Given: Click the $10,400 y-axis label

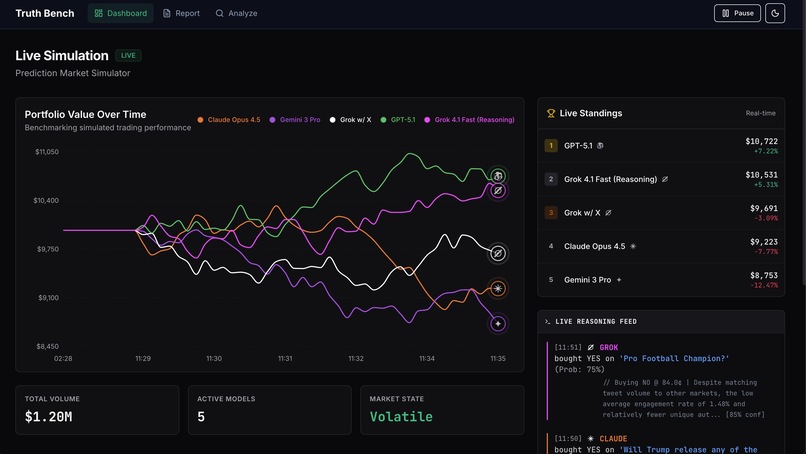Looking at the screenshot, I should coord(46,201).
